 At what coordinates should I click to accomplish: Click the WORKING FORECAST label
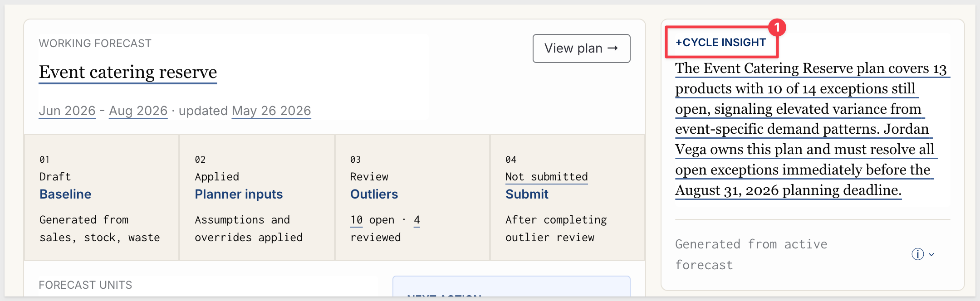point(95,44)
